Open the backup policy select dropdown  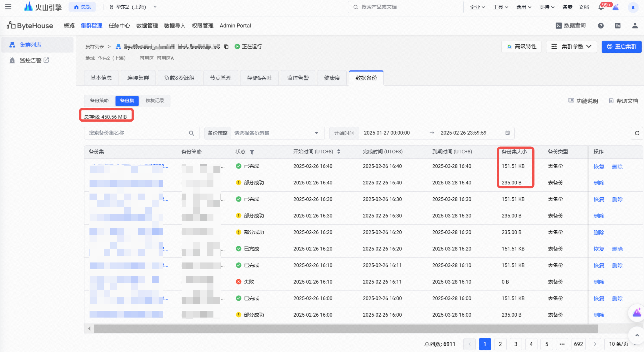[x=277, y=133]
